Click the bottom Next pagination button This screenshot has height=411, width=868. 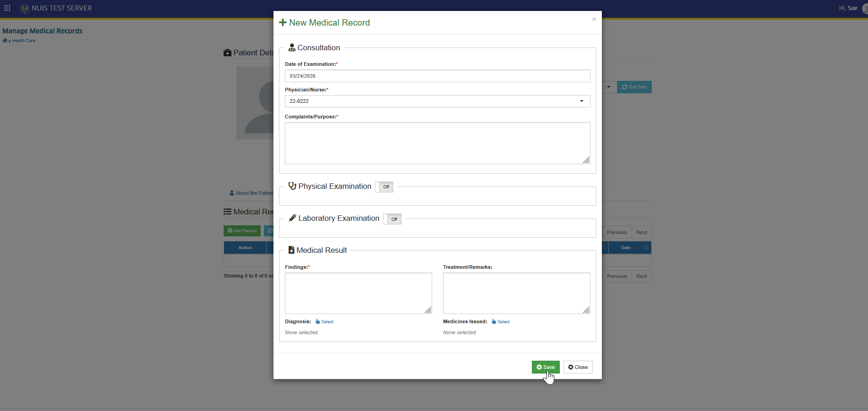point(642,276)
